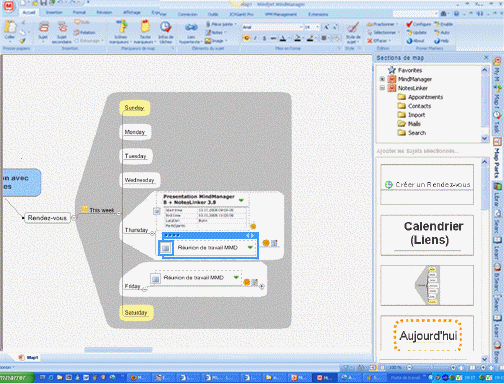Image resolution: width=504 pixels, height=384 pixels.
Task: Expand the MindManager tree node
Action: pyautogui.click(x=382, y=79)
